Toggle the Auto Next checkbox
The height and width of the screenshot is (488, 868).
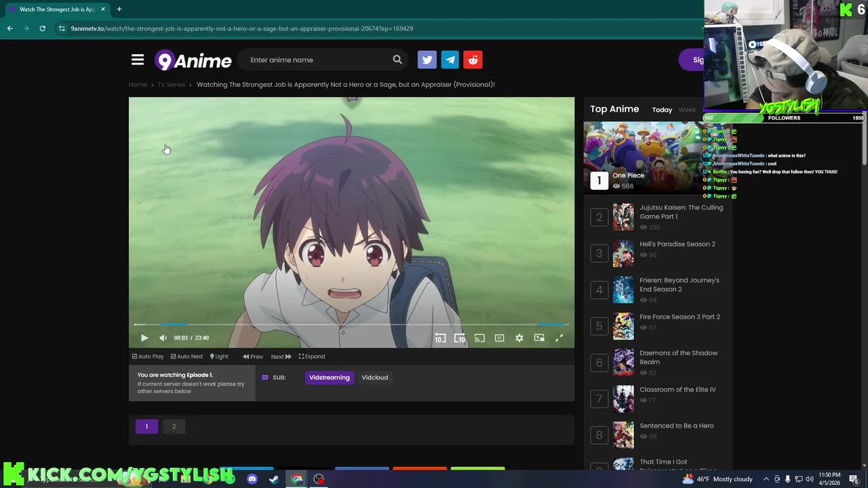click(x=186, y=357)
